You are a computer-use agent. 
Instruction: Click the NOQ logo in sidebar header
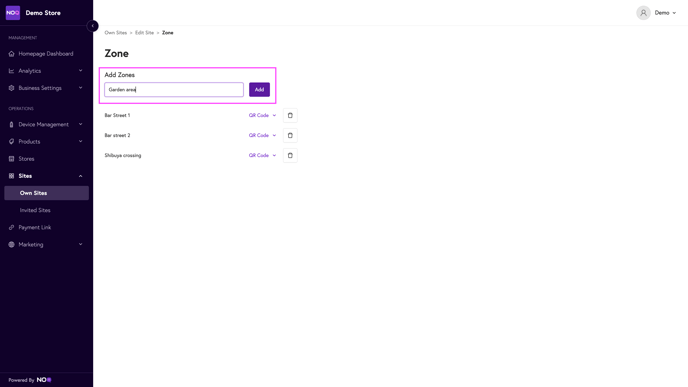click(13, 13)
